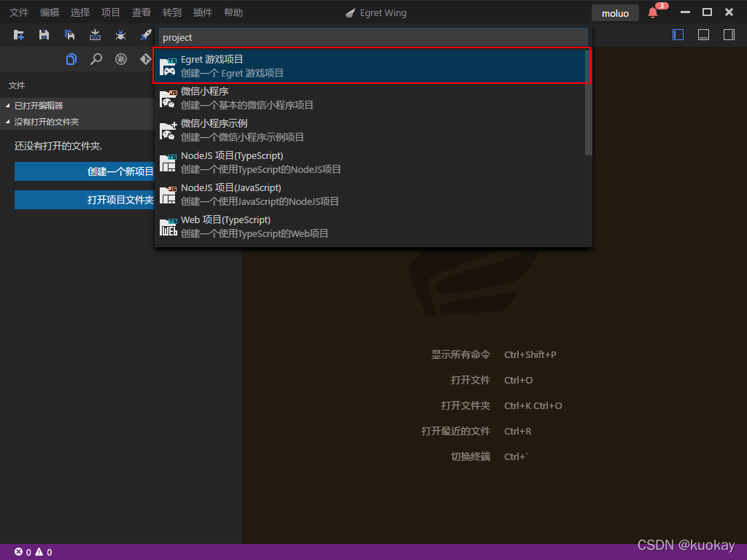Click the NodeJS JavaScript project icon
Image resolution: width=747 pixels, height=560 pixels.
(169, 195)
